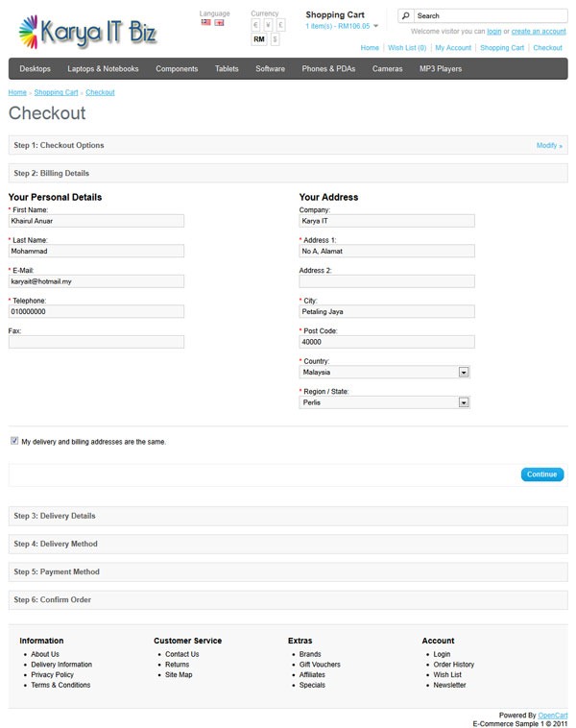Image resolution: width=576 pixels, height=728 pixels.
Task: Open the Phones & PDAs menu
Action: [328, 69]
